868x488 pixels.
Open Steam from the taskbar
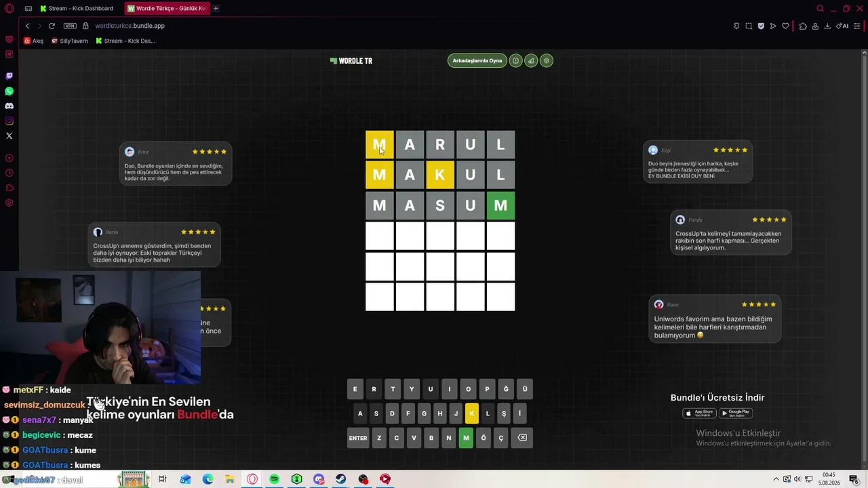(340, 479)
